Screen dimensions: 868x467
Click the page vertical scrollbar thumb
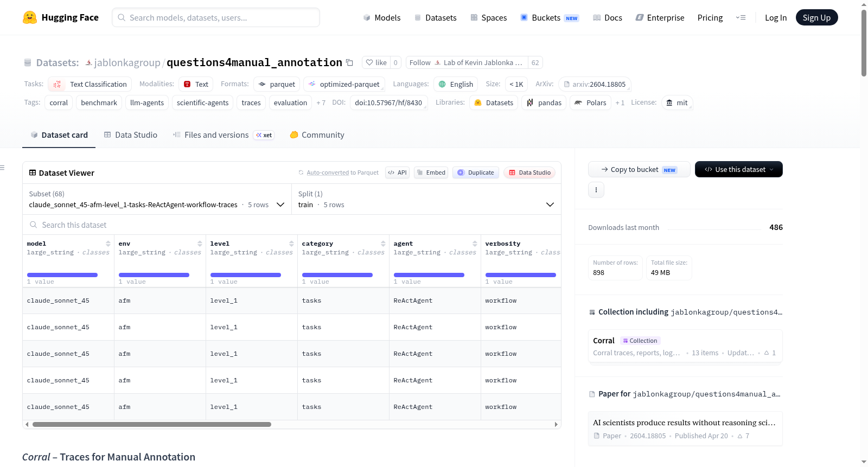864,43
